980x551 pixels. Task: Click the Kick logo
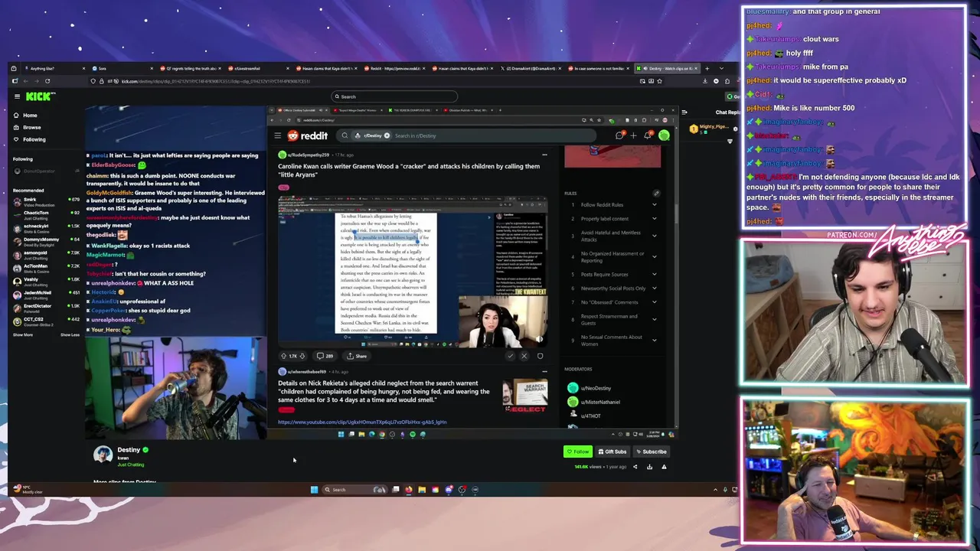tap(40, 96)
